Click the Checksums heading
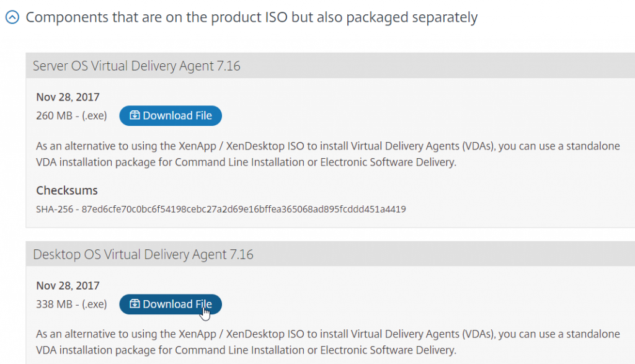Image resolution: width=635 pixels, height=364 pixels. [x=66, y=191]
